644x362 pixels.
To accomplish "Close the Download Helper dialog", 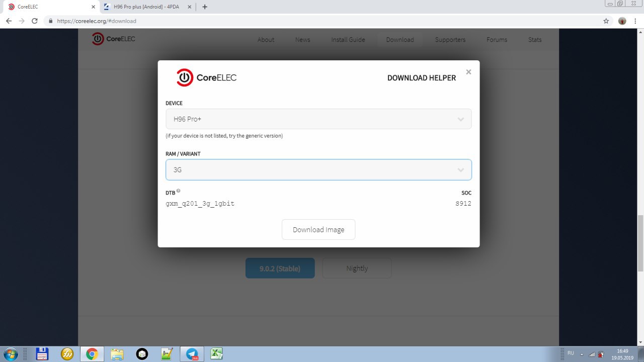I will [468, 72].
